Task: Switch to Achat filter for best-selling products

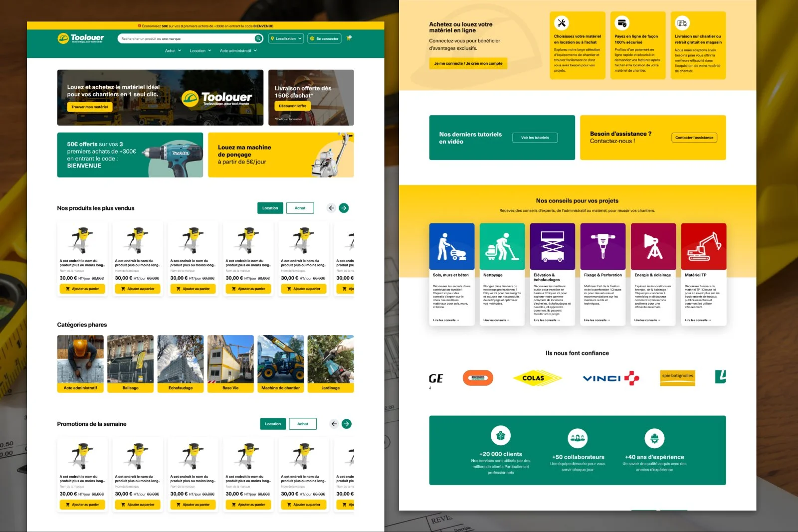Action: [x=300, y=208]
